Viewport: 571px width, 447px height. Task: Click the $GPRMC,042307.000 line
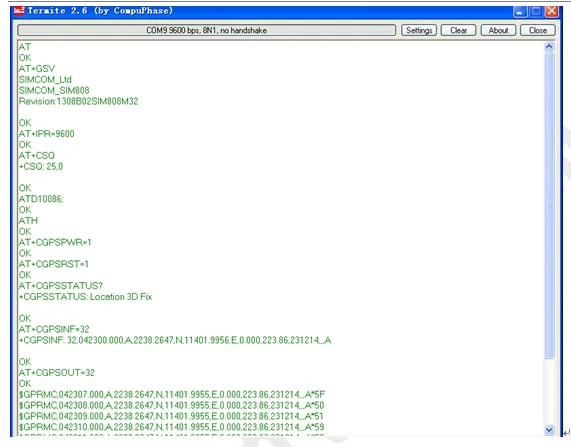coord(172,395)
